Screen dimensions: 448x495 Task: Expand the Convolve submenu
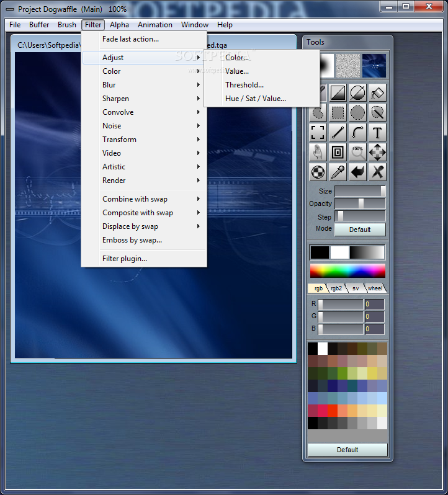coord(144,112)
